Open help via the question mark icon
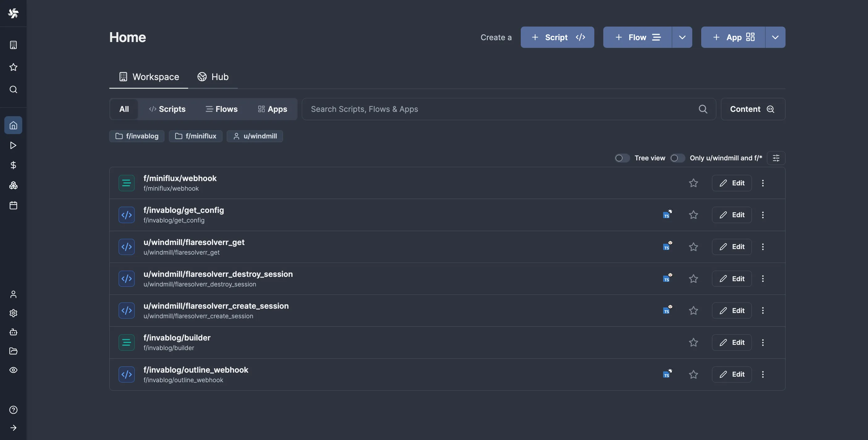Image resolution: width=868 pixels, height=440 pixels. pos(13,410)
